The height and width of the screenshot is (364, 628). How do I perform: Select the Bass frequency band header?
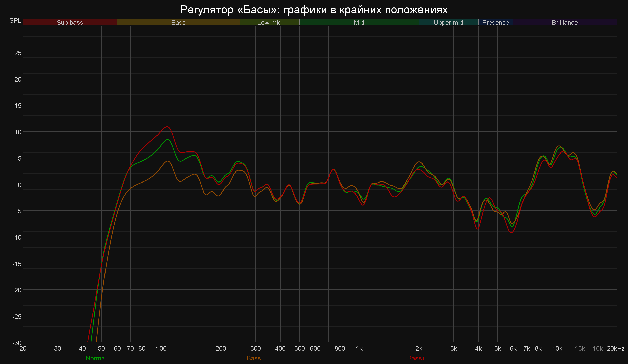click(178, 22)
